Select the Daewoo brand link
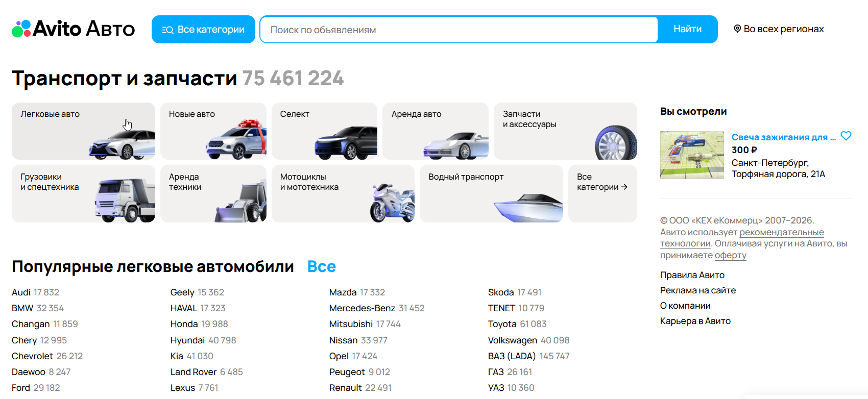The height and width of the screenshot is (399, 868). point(29,372)
